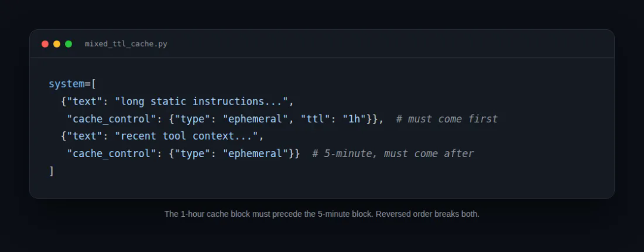Click the closing ']' bracket line
This screenshot has width=644, height=252.
coord(51,171)
